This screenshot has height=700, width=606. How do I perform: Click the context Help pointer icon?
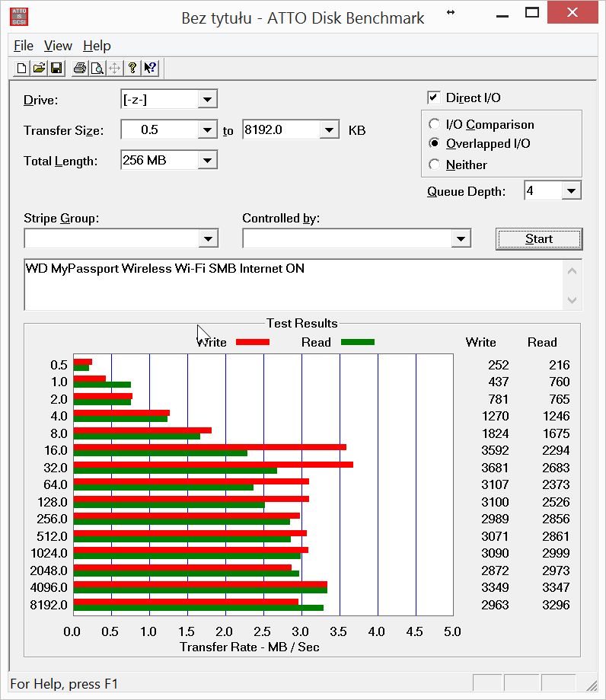150,68
